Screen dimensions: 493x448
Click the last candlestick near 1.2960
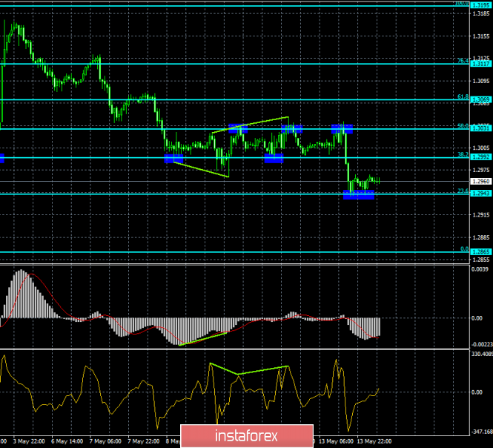coord(379,180)
